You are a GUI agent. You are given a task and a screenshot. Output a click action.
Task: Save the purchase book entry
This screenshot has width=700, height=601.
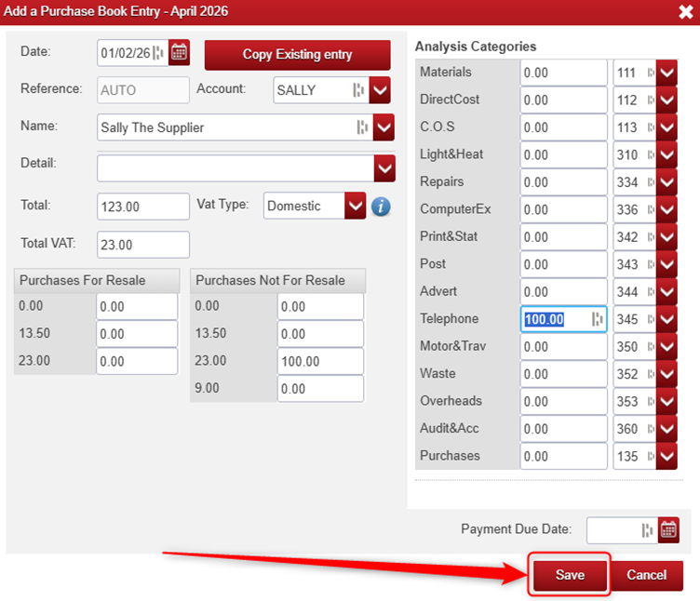570,575
